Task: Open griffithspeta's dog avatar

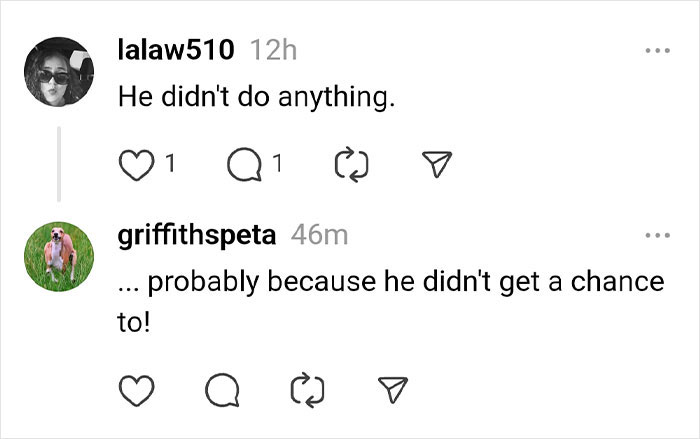Action: pos(60,257)
